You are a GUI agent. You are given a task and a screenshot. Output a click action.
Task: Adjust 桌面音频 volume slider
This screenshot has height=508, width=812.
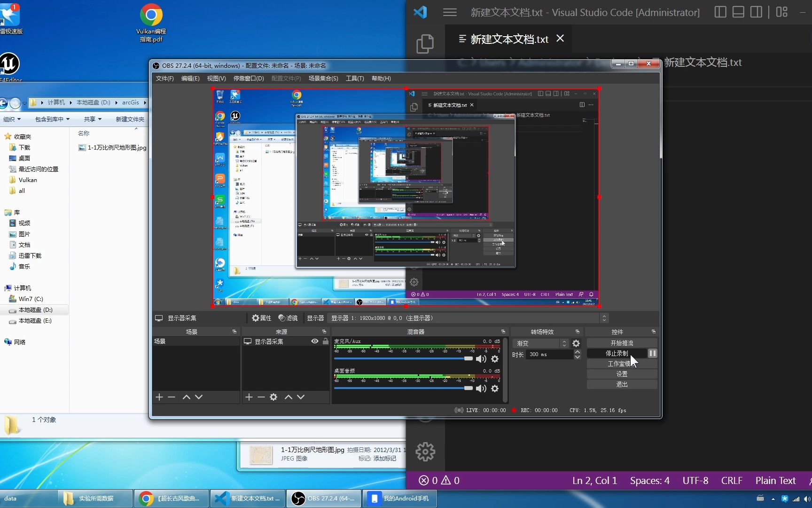pyautogui.click(x=403, y=388)
